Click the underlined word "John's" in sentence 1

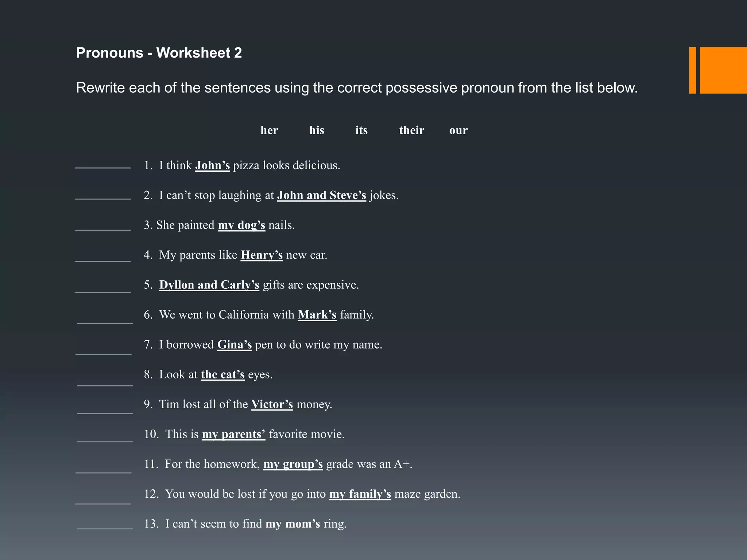pos(212,166)
